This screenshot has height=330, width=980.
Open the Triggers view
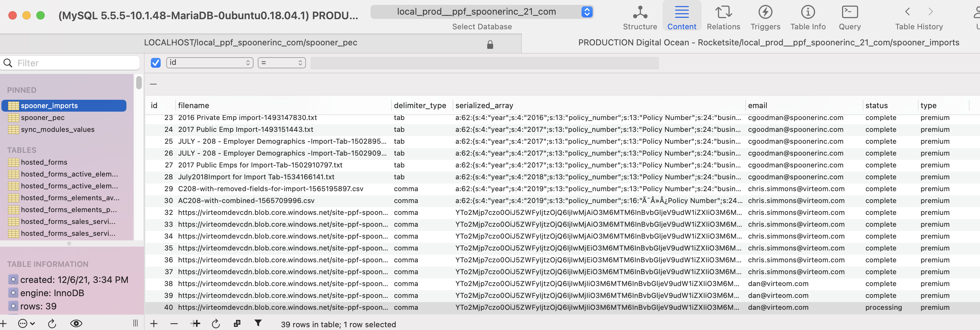[765, 17]
